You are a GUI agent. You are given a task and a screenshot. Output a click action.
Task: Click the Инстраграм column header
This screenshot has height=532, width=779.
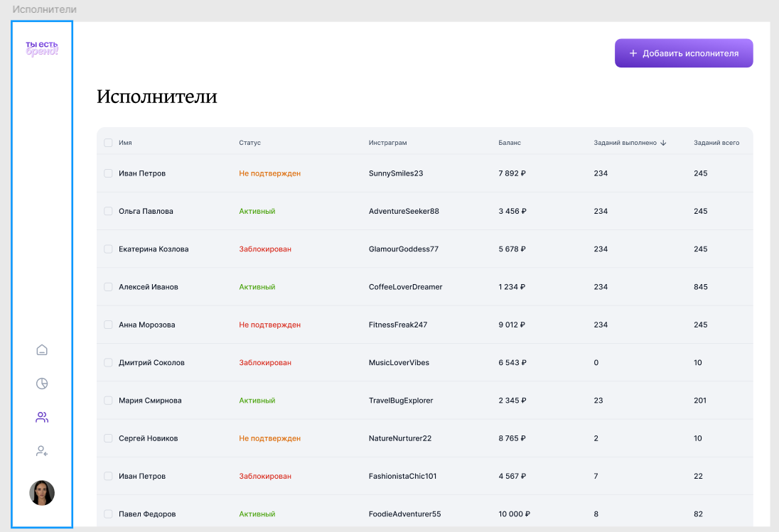pyautogui.click(x=387, y=143)
